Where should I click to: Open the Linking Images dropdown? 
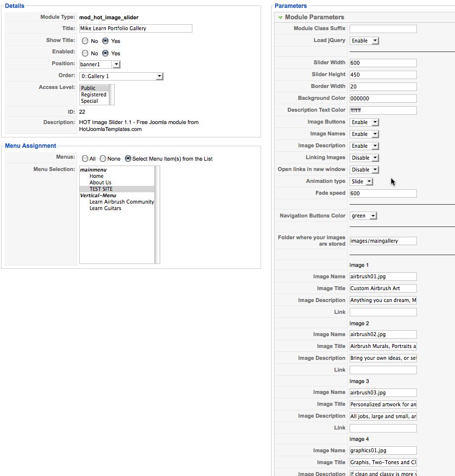coord(364,158)
